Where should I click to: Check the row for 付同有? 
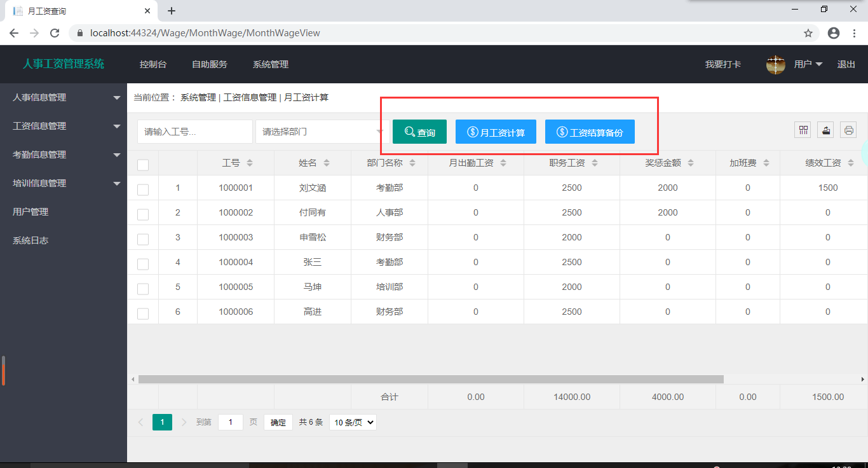(143, 214)
